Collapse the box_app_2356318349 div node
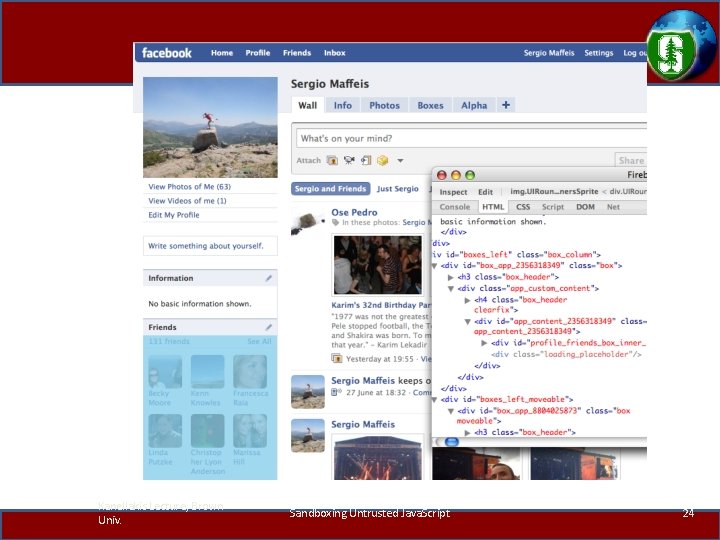This screenshot has width=720, height=540. pos(434,266)
